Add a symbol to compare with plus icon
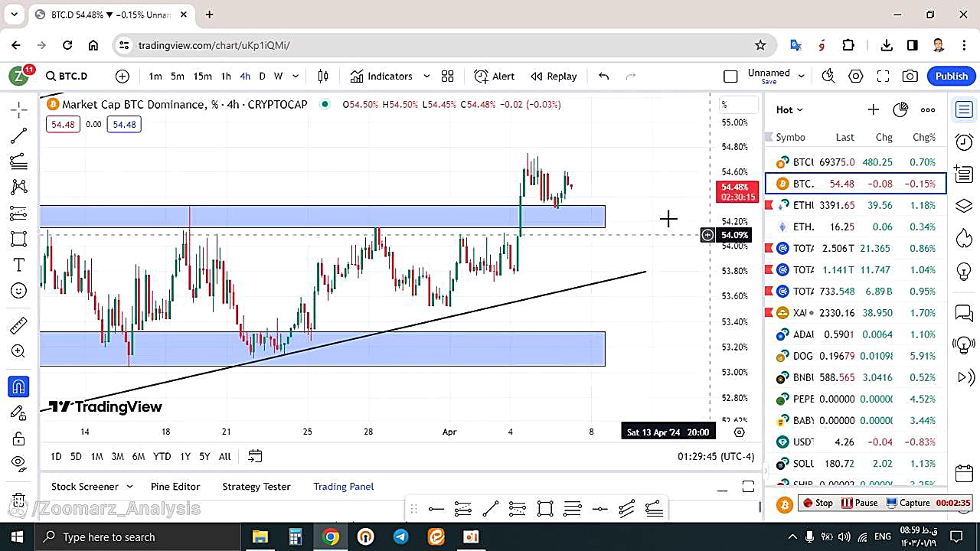The height and width of the screenshot is (551, 980). tap(122, 76)
